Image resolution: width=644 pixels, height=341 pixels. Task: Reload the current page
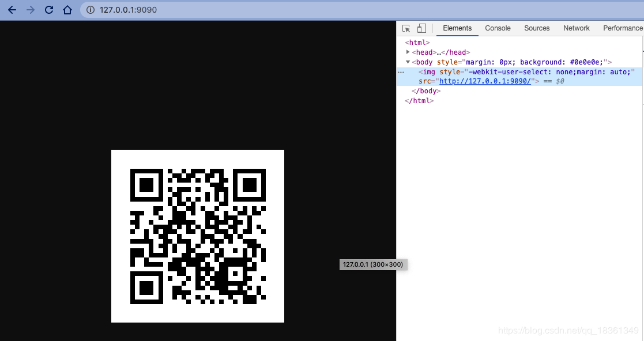49,10
